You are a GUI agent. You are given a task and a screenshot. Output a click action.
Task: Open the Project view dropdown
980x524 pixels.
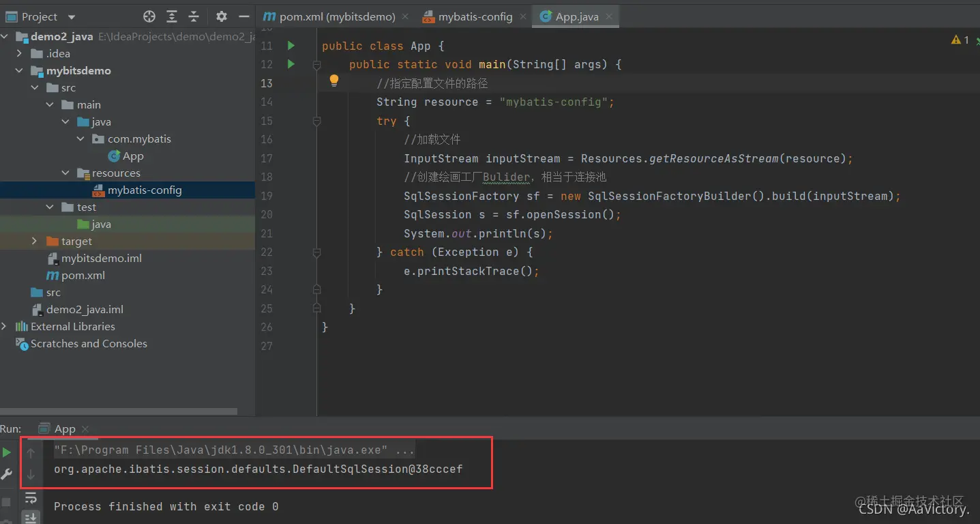[72, 17]
